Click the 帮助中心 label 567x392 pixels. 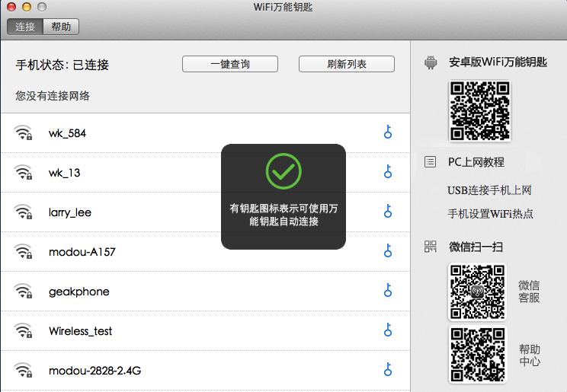tap(530, 355)
